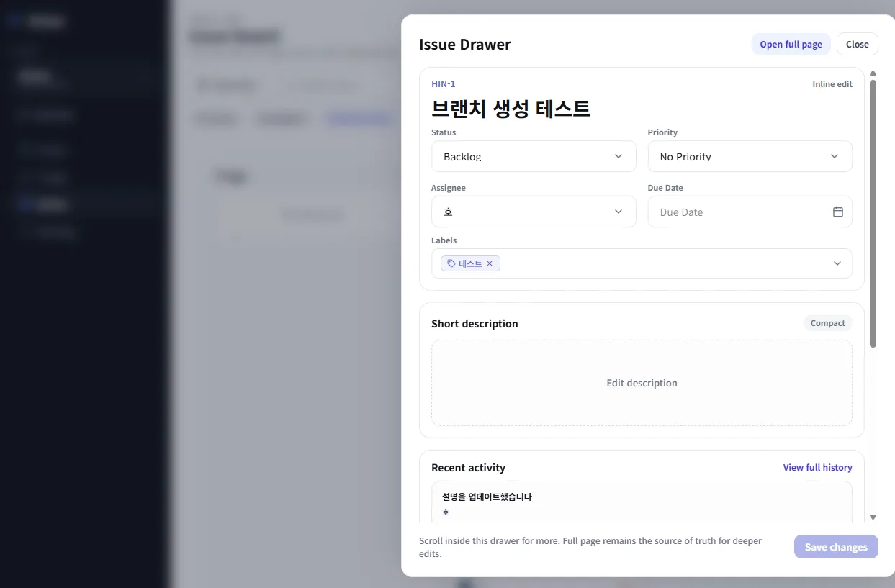Expand the Labels dropdown chevron
This screenshot has height=588, width=895.
837,263
